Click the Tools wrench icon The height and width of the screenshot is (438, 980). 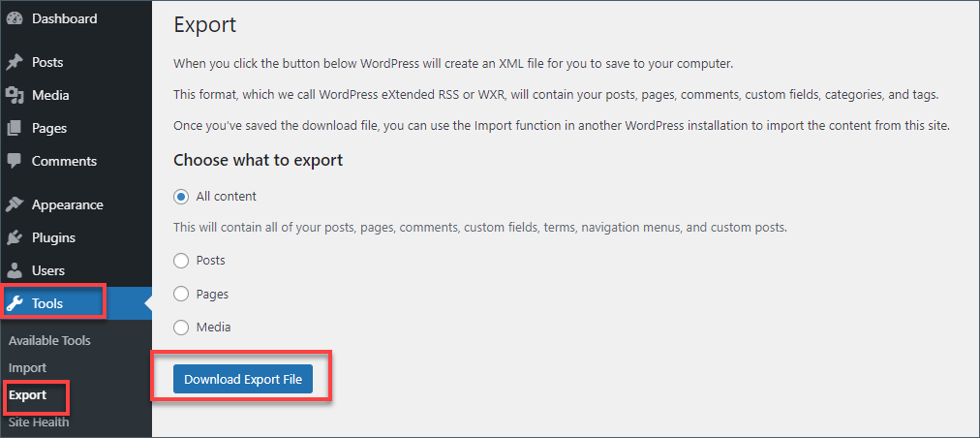[x=15, y=303]
